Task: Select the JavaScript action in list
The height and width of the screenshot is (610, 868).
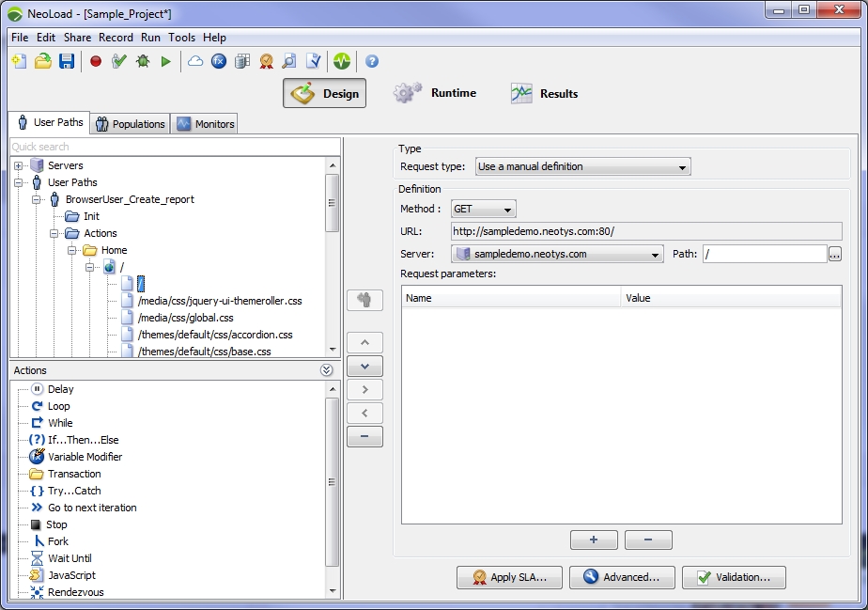Action: click(x=71, y=575)
